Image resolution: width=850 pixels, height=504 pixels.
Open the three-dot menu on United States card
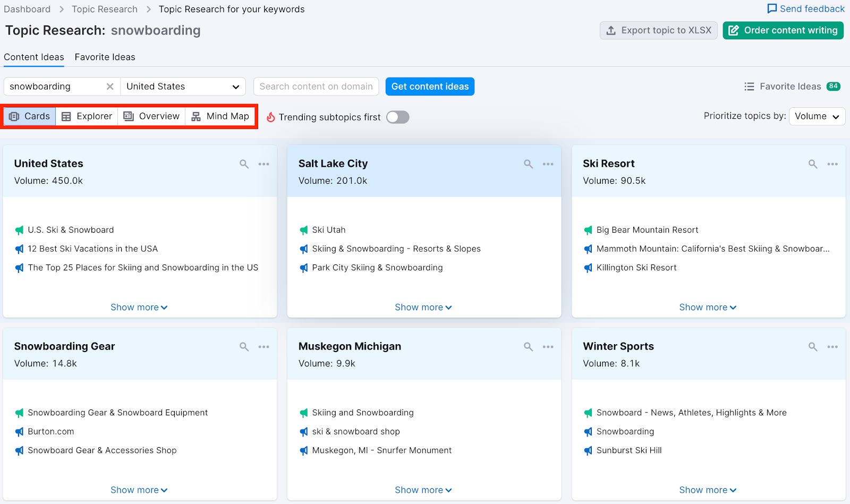264,164
